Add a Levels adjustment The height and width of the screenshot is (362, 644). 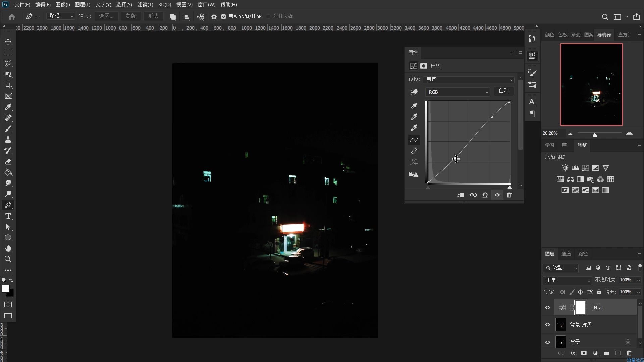pos(575,168)
